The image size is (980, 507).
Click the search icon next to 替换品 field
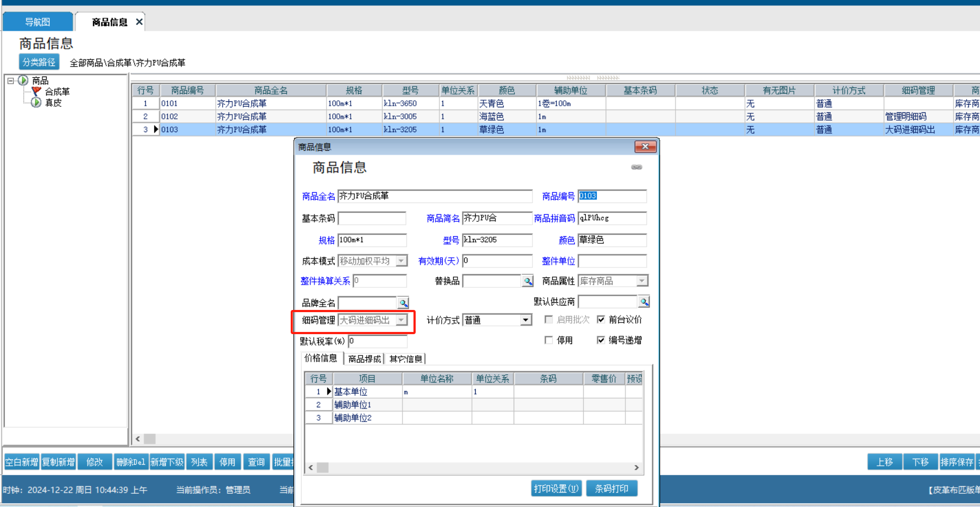tap(527, 281)
